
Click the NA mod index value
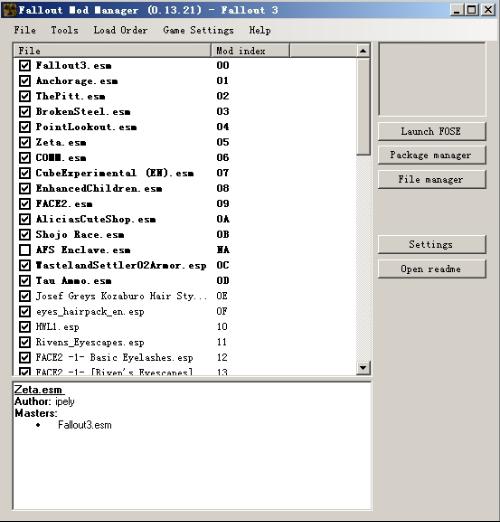[x=223, y=250]
